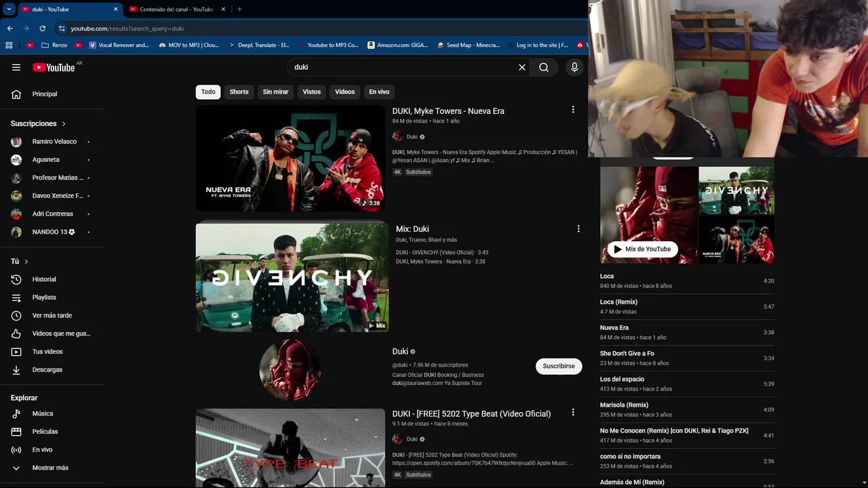The image size is (868, 488).
Task: Open GIVENCHY mix thumbnail
Action: (292, 277)
